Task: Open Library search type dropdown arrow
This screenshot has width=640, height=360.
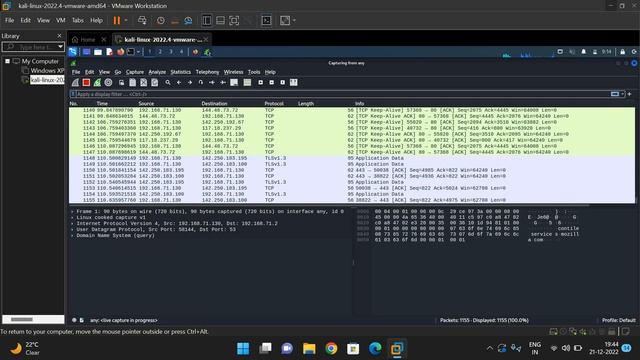Action: [x=60, y=47]
